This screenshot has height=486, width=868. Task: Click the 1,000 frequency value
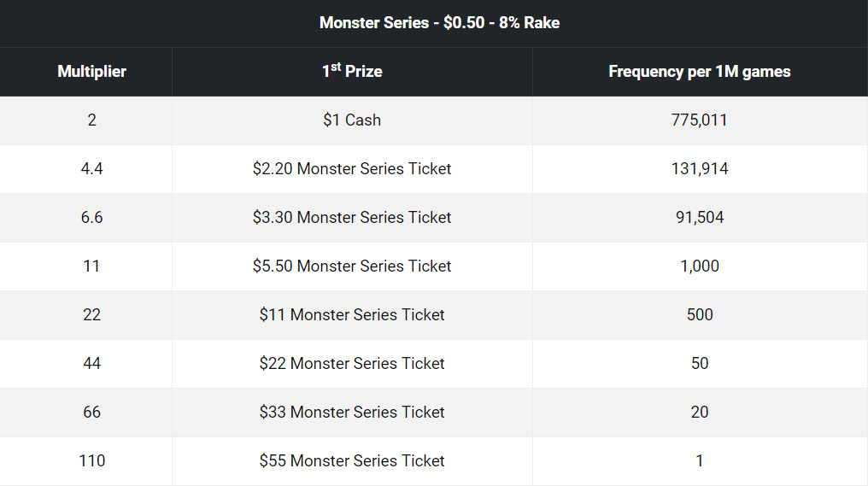click(x=700, y=266)
